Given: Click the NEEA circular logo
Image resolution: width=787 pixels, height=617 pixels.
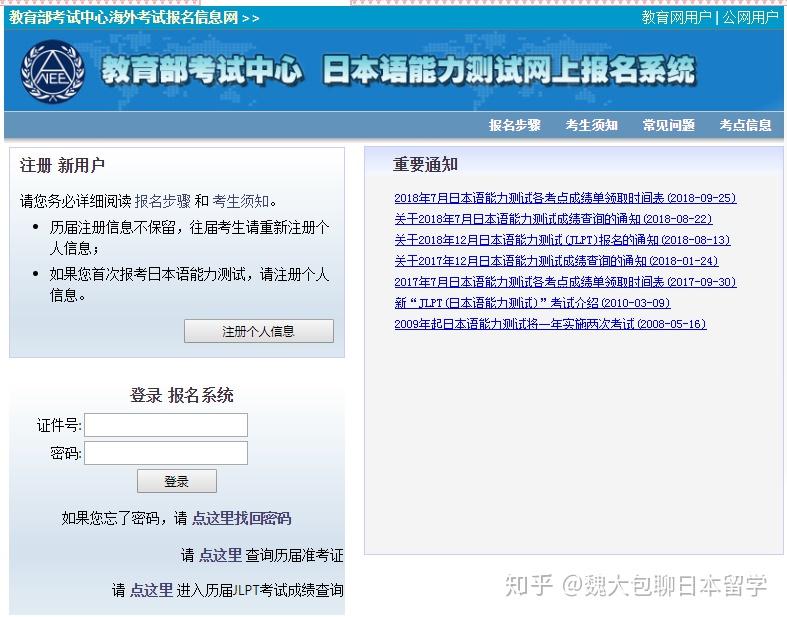Looking at the screenshot, I should point(53,72).
